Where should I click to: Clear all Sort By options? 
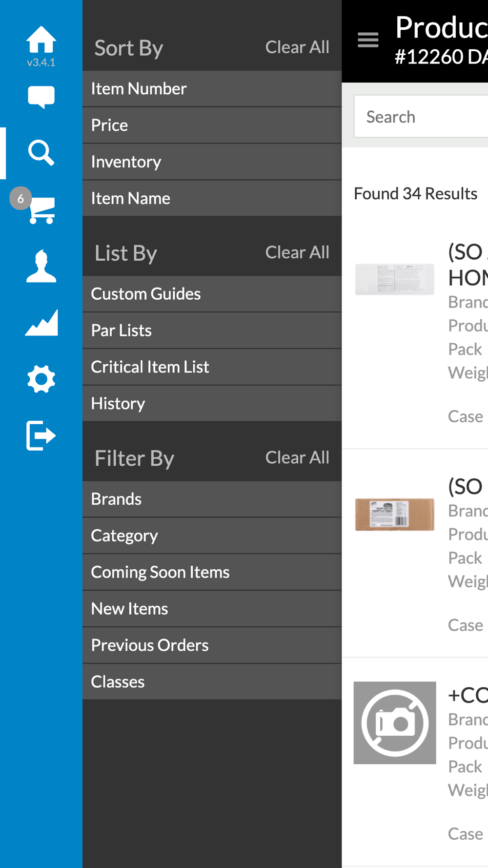297,47
